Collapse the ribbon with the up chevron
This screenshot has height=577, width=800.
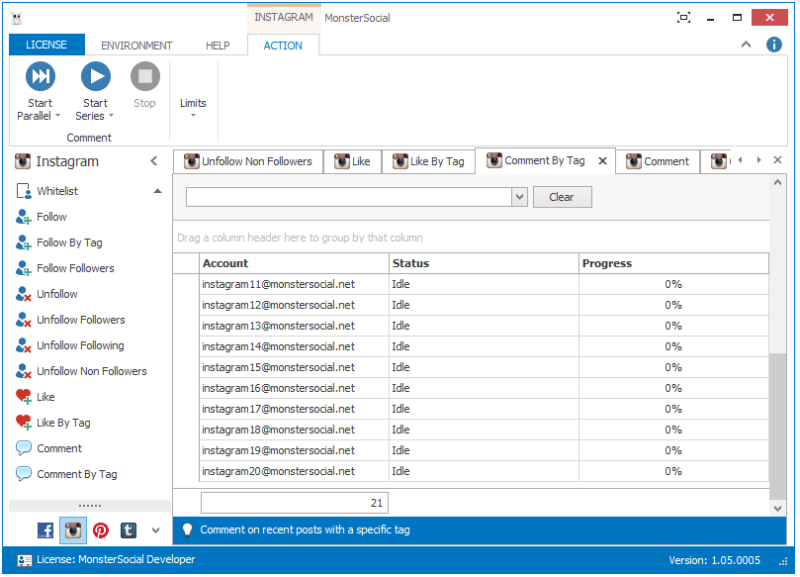point(745,45)
